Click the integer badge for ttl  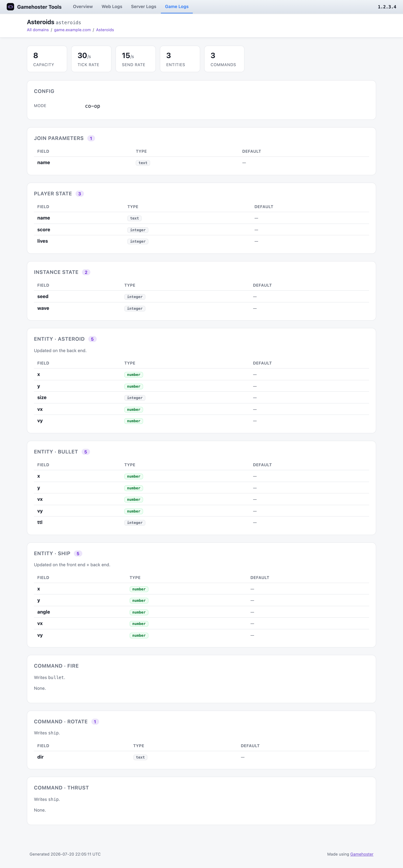(135, 523)
